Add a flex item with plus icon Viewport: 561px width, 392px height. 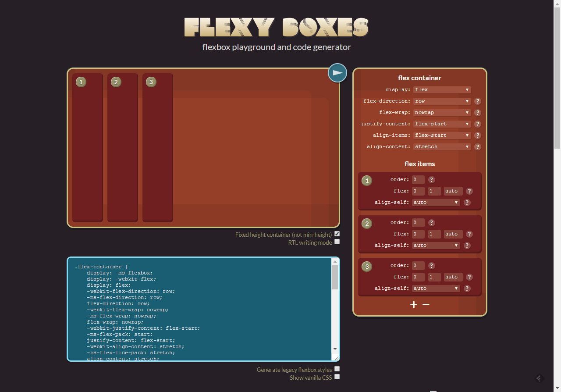pos(414,305)
